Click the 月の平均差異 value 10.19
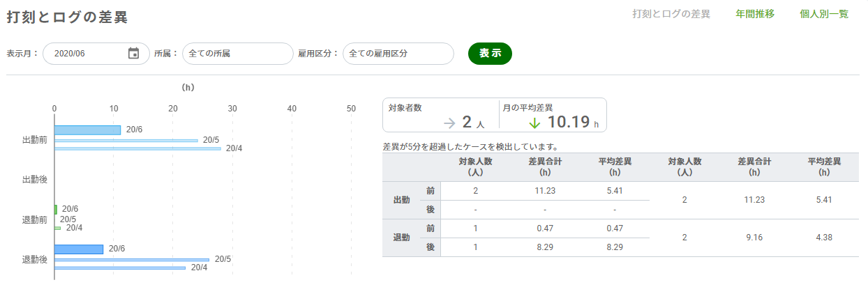Screen dimensions: 868x287 569,123
